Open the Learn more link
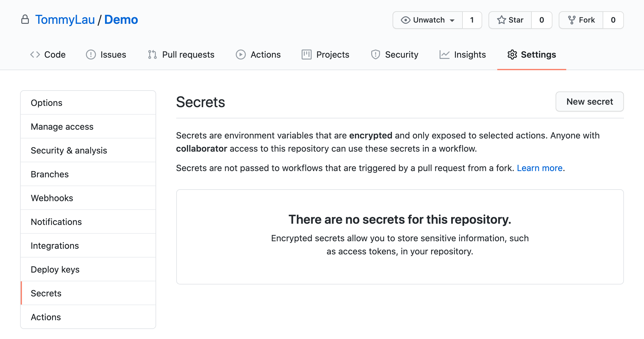 click(540, 168)
